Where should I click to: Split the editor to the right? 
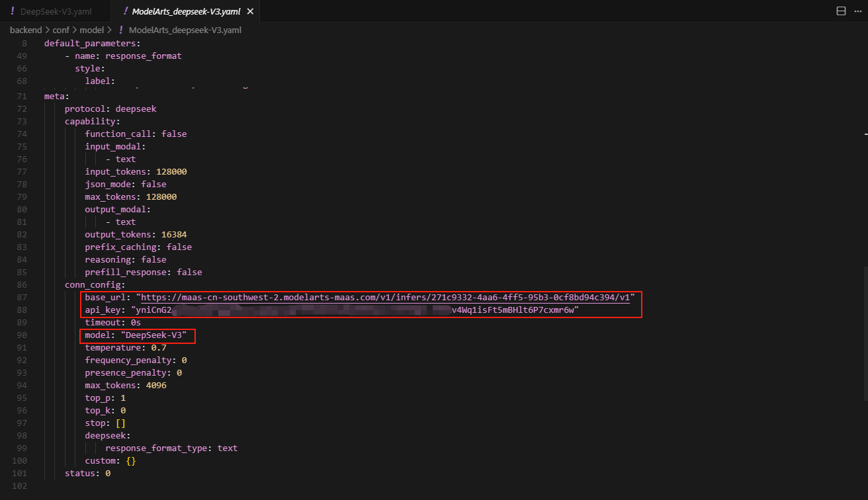coord(841,11)
